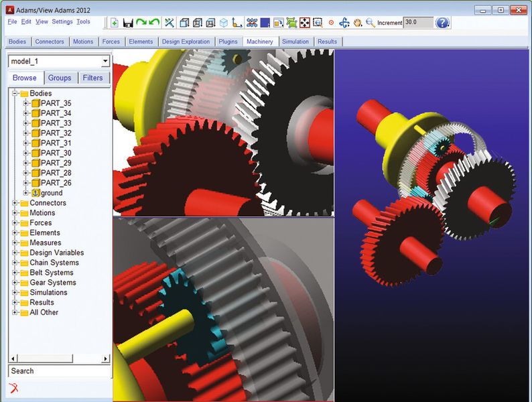Select the Belt Systems folder
The image size is (532, 402).
coord(51,273)
